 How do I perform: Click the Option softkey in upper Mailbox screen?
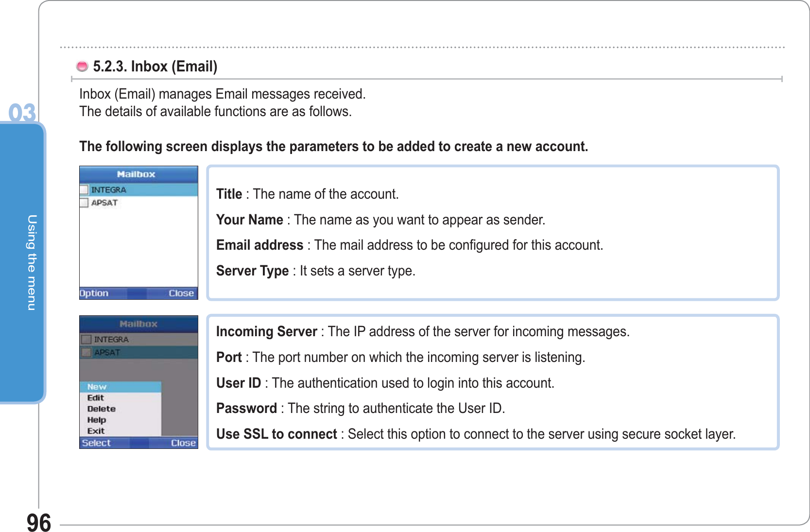coord(94,293)
